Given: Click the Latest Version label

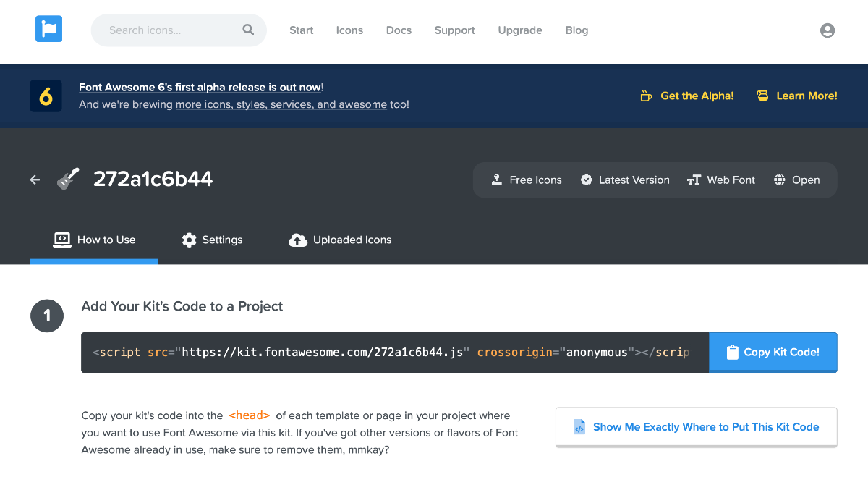Looking at the screenshot, I should click(634, 180).
